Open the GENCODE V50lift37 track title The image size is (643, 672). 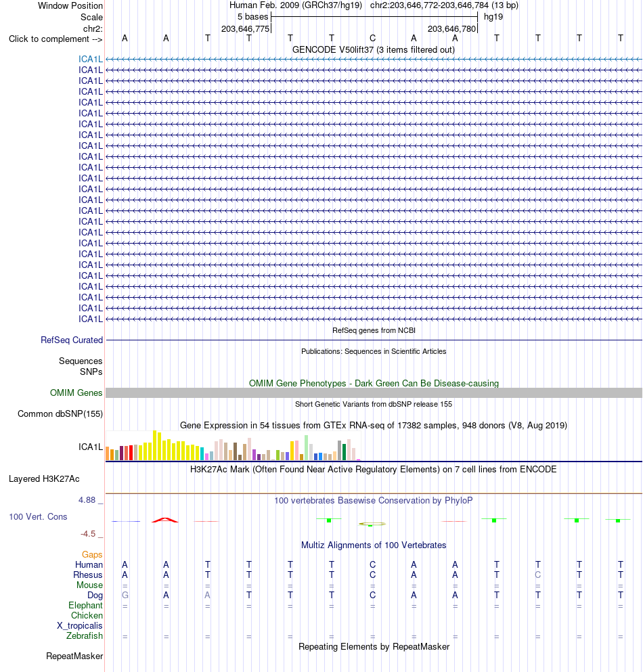(374, 49)
